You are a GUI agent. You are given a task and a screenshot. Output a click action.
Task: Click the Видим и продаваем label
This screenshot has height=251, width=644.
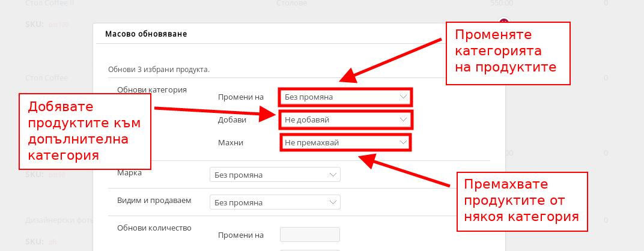[x=154, y=201]
